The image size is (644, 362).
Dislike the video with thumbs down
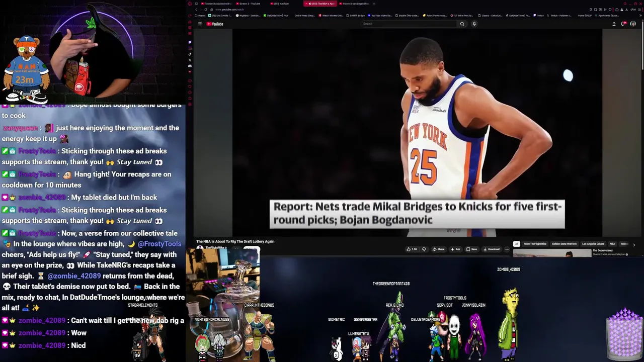click(424, 249)
